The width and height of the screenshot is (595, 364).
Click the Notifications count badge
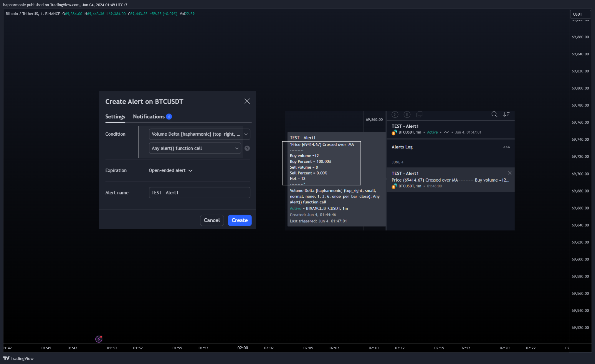pyautogui.click(x=169, y=117)
